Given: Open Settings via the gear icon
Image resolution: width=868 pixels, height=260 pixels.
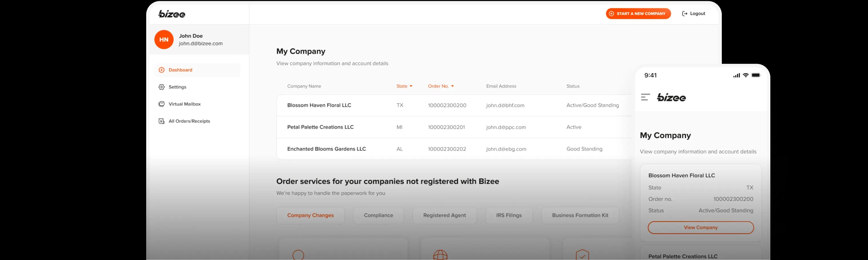Looking at the screenshot, I should [162, 87].
